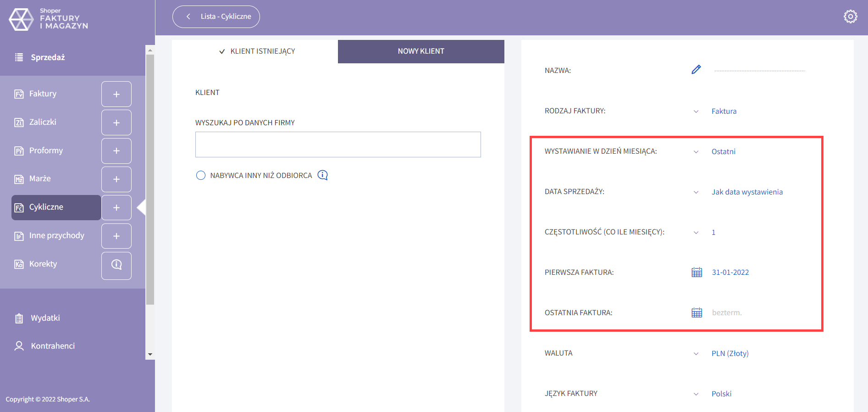Open the settings gear icon
The width and height of the screenshot is (868, 412).
coord(850,17)
